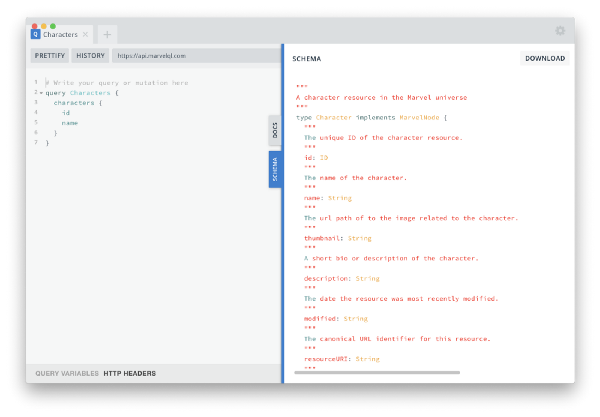Click 'characters {' in query editor

[78, 103]
